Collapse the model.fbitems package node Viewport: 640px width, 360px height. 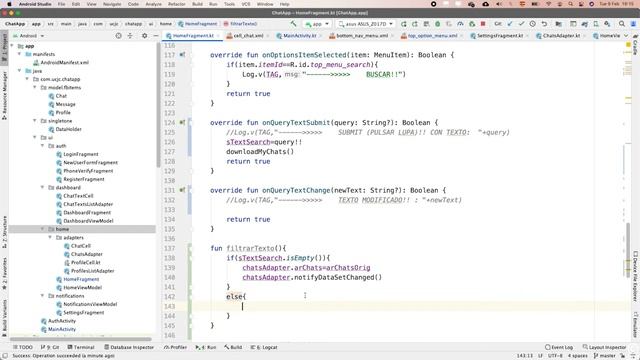point(35,87)
